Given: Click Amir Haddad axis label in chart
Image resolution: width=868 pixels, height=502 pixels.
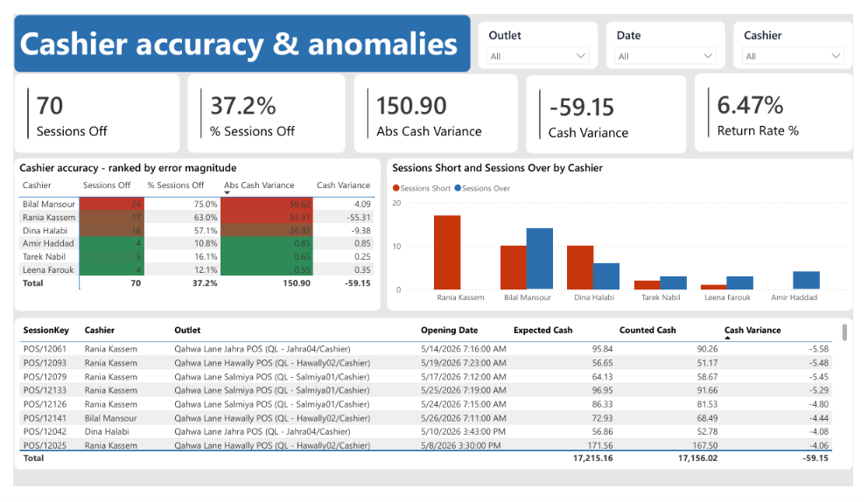Looking at the screenshot, I should tap(794, 297).
